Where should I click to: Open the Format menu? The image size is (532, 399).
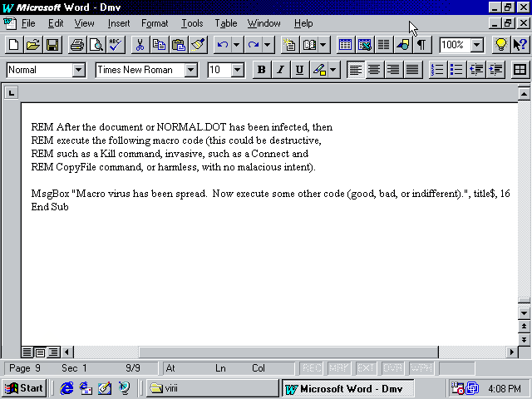click(155, 23)
